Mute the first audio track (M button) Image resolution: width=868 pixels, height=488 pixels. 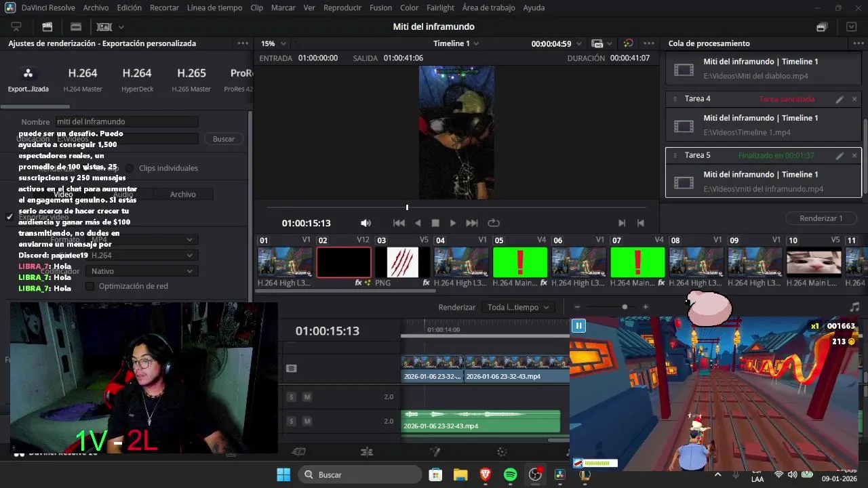click(307, 396)
